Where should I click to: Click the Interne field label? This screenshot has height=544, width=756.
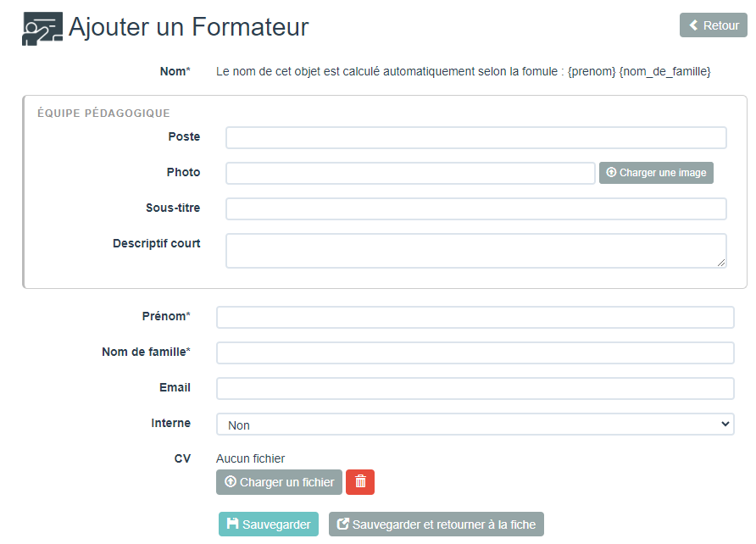click(170, 423)
